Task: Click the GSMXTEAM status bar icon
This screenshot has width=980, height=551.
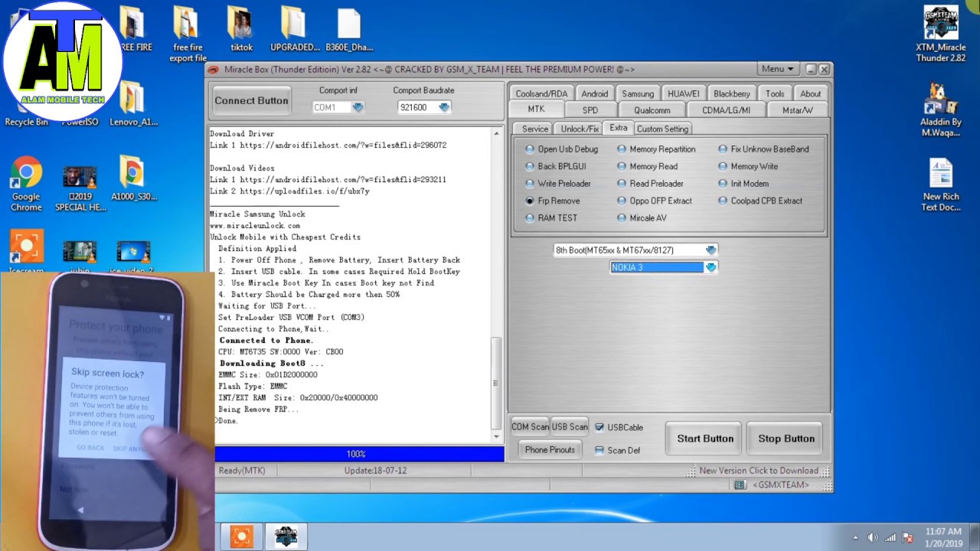Action: tap(740, 485)
